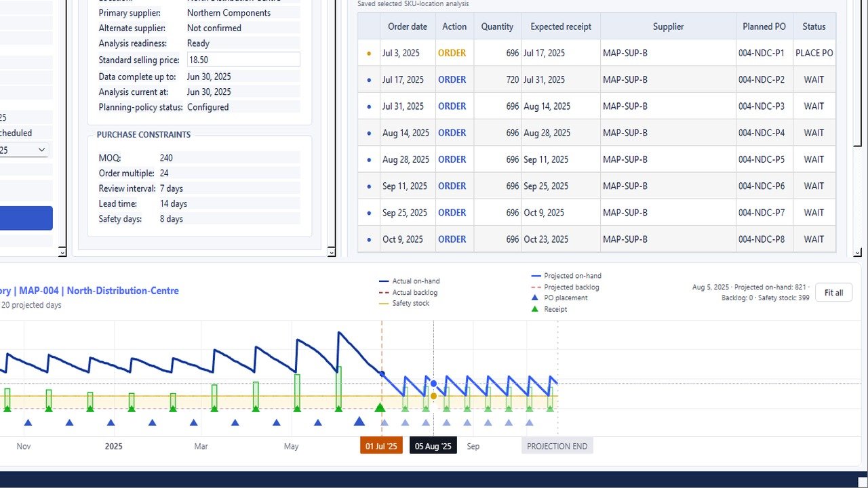Click the scroll-down arrow of the leftmost panel
868x488 pixels.
click(62, 253)
